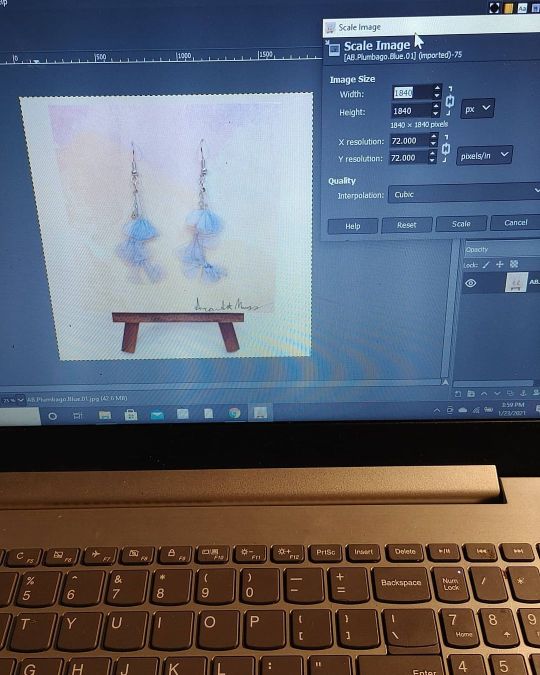The height and width of the screenshot is (675, 540).
Task: Click the Height input field
Action: click(x=412, y=111)
